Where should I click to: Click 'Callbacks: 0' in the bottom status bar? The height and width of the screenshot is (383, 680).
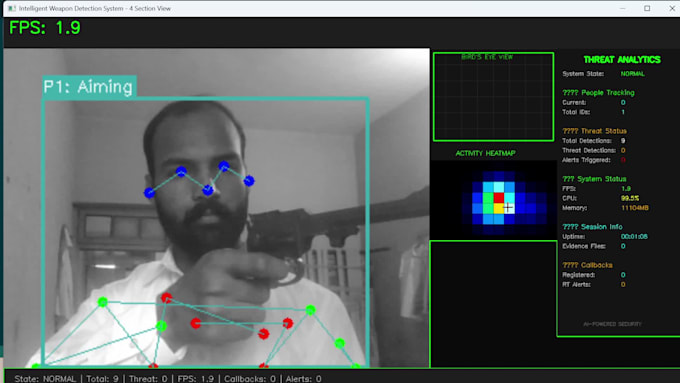click(x=250, y=378)
